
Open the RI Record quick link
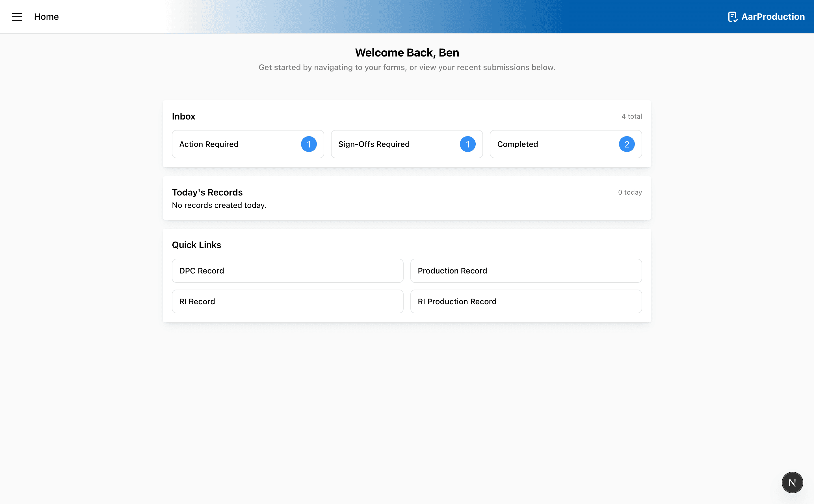[287, 301]
